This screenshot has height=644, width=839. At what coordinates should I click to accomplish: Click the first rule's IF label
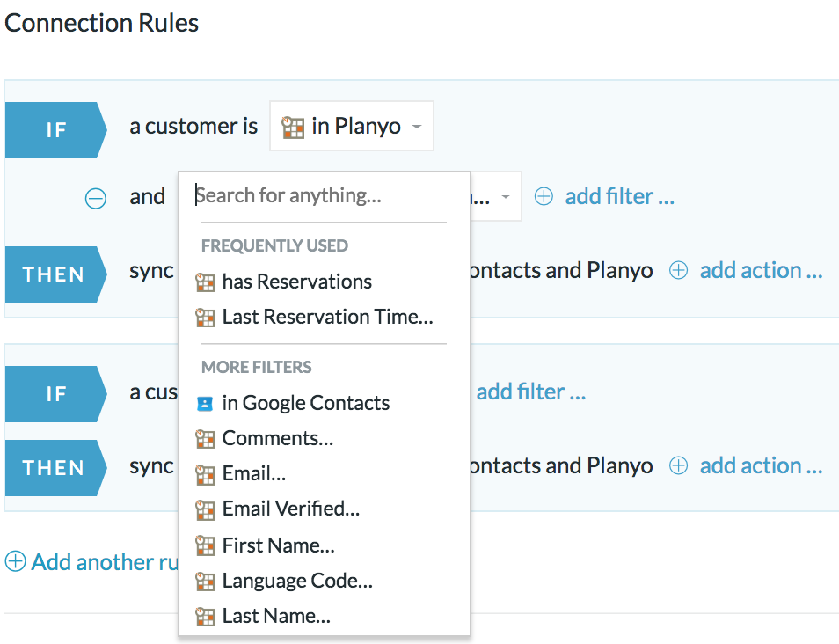[56, 130]
